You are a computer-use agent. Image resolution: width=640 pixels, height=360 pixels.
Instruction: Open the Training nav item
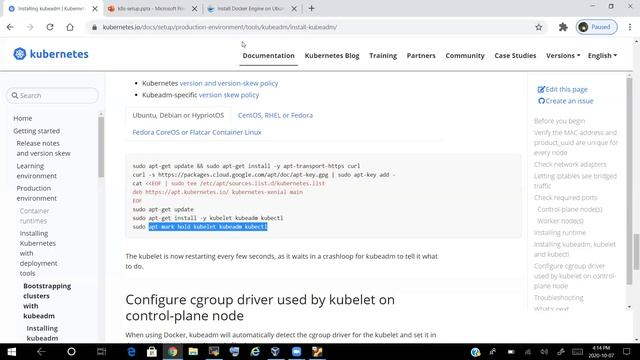pyautogui.click(x=383, y=56)
